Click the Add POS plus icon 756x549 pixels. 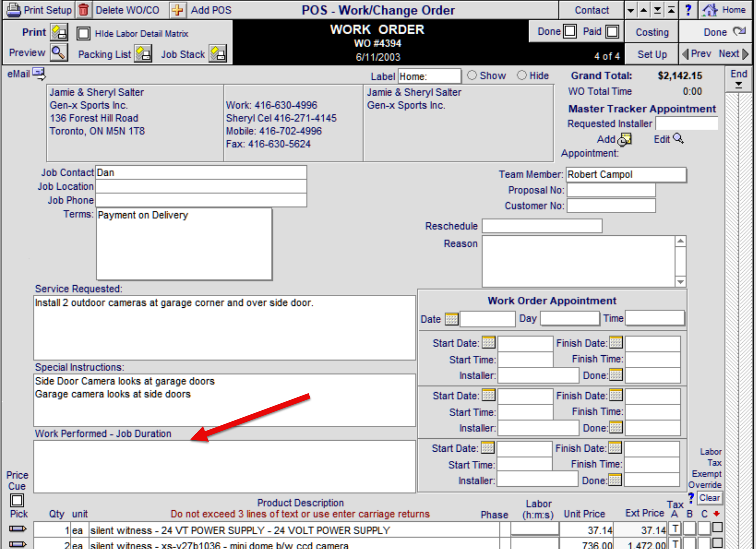click(x=178, y=10)
